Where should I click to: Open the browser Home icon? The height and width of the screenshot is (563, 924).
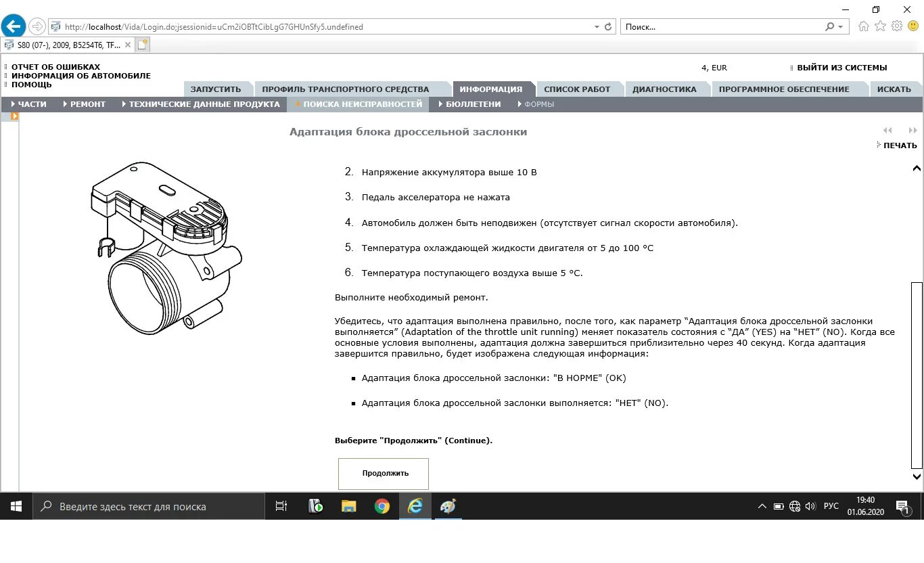tap(864, 26)
